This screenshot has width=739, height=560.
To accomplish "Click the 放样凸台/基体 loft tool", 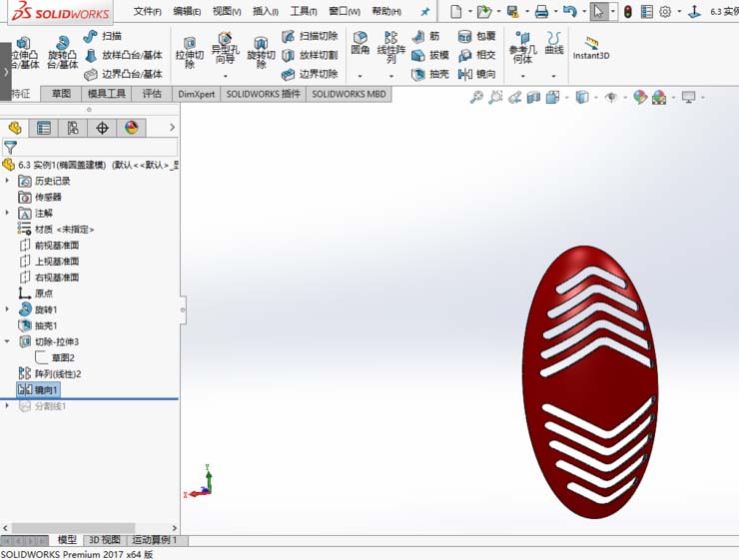I will coord(124,55).
